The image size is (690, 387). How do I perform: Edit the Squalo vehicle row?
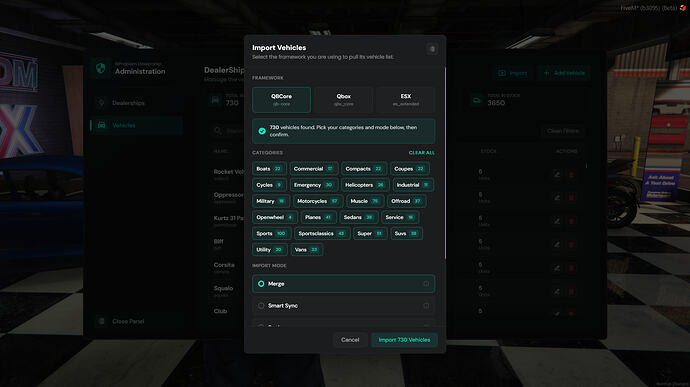click(x=557, y=291)
